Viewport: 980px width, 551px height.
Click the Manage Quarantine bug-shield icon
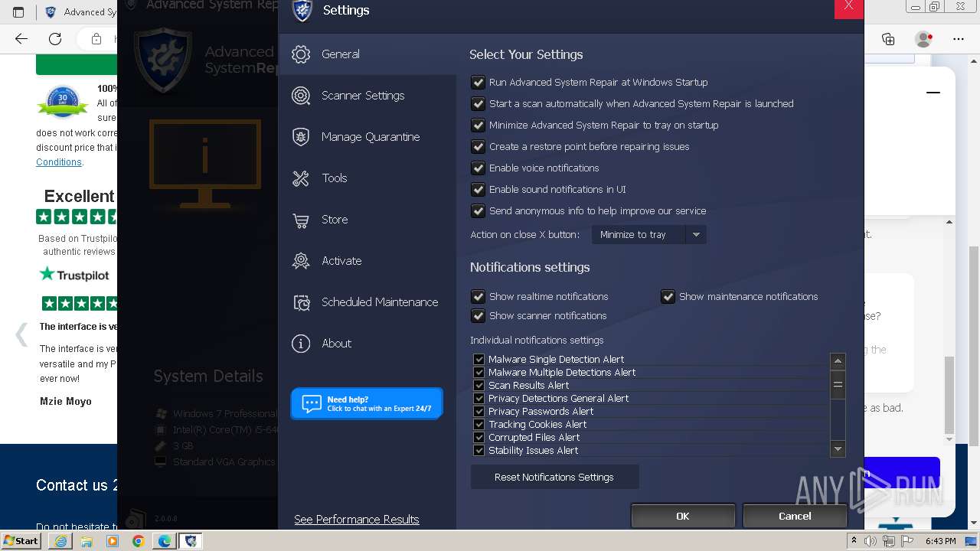(x=301, y=137)
